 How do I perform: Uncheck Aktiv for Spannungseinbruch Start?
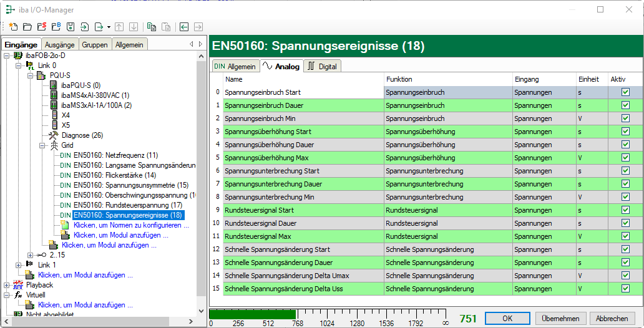[625, 92]
